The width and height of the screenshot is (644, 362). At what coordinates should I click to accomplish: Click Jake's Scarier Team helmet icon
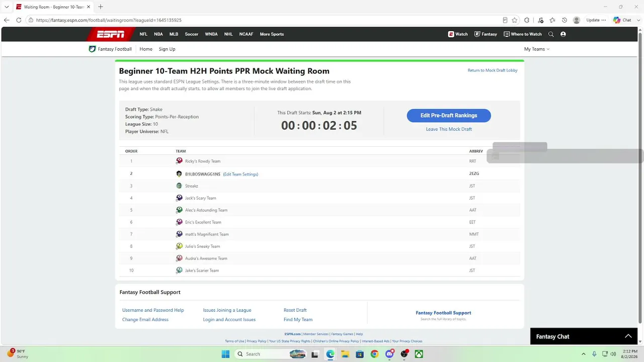click(179, 270)
